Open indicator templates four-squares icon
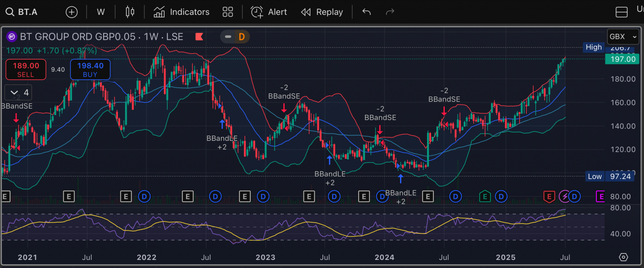 pos(228,12)
